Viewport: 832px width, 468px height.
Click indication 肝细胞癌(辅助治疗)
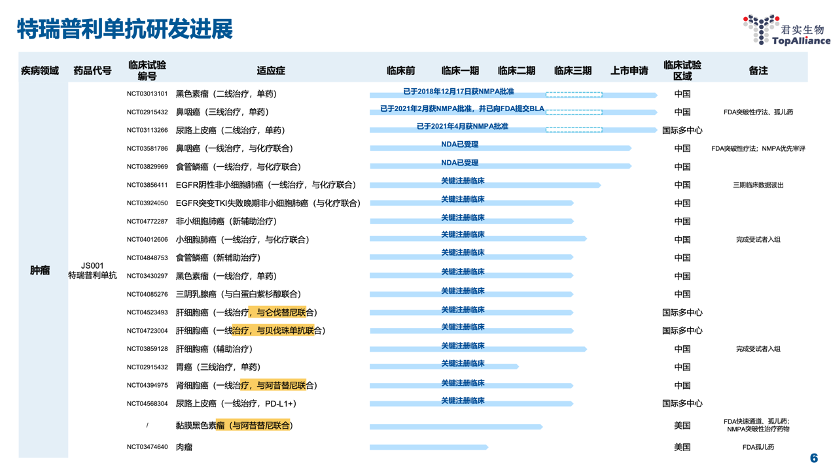click(214, 349)
